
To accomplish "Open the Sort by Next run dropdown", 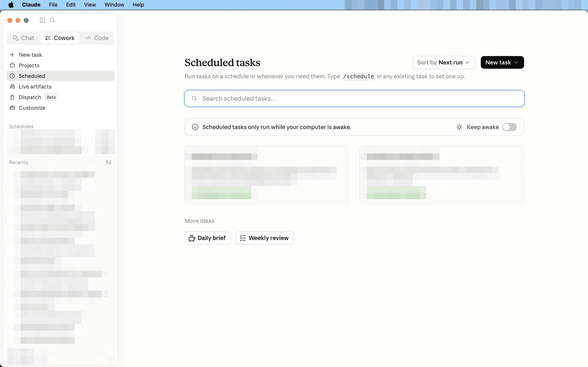I will point(444,62).
